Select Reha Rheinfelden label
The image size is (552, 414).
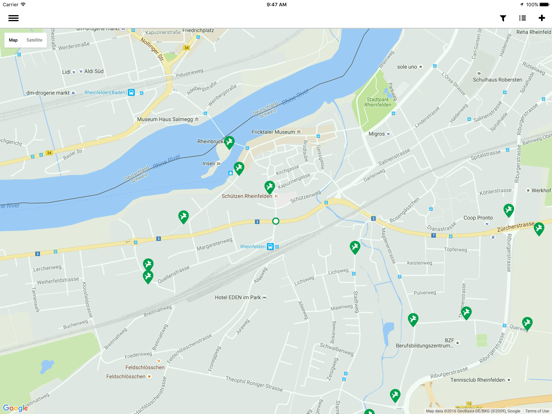pos(534,32)
